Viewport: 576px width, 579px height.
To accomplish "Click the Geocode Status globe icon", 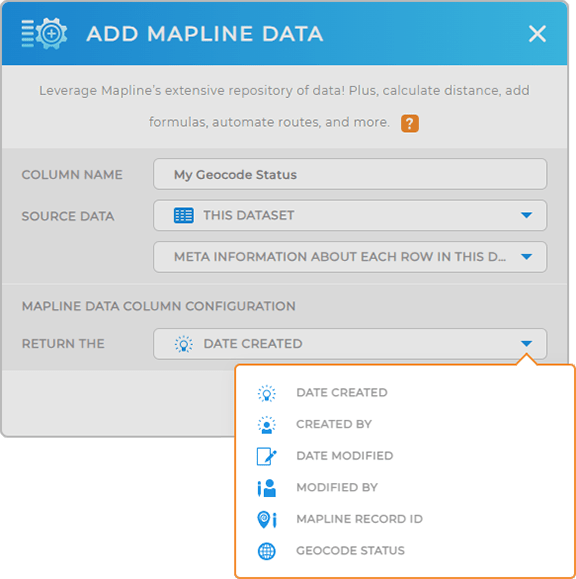I will point(267,551).
